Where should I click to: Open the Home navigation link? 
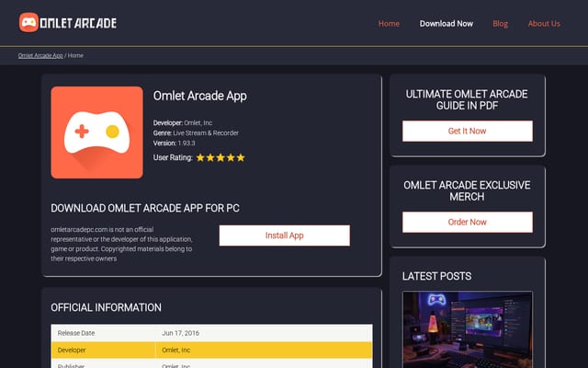coord(389,24)
